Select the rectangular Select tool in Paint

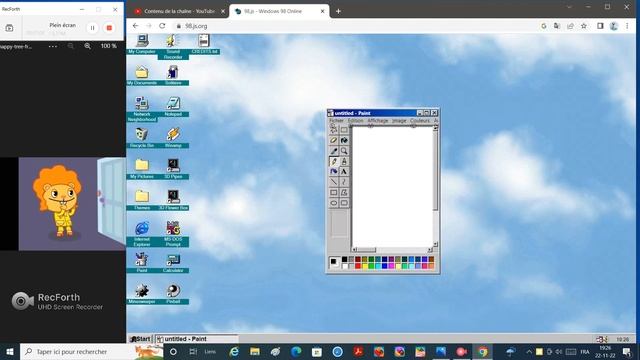(x=344, y=130)
